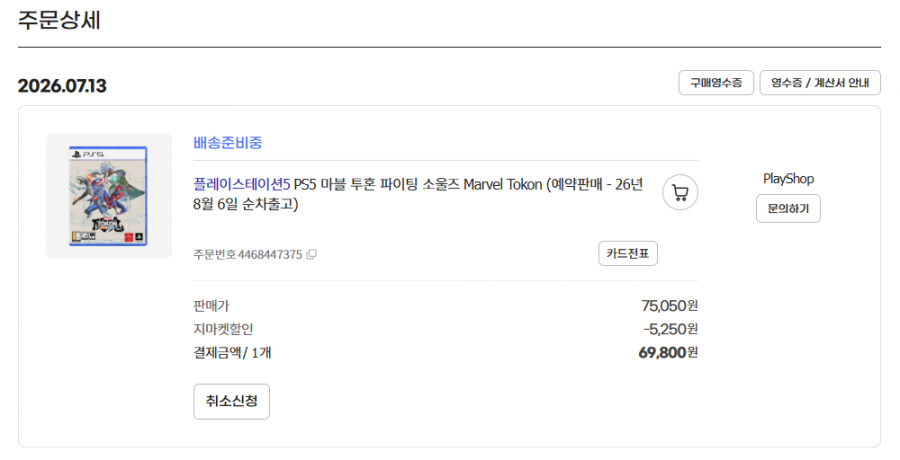This screenshot has width=900, height=460.
Task: Copy the order number with copy icon
Action: pos(312,254)
